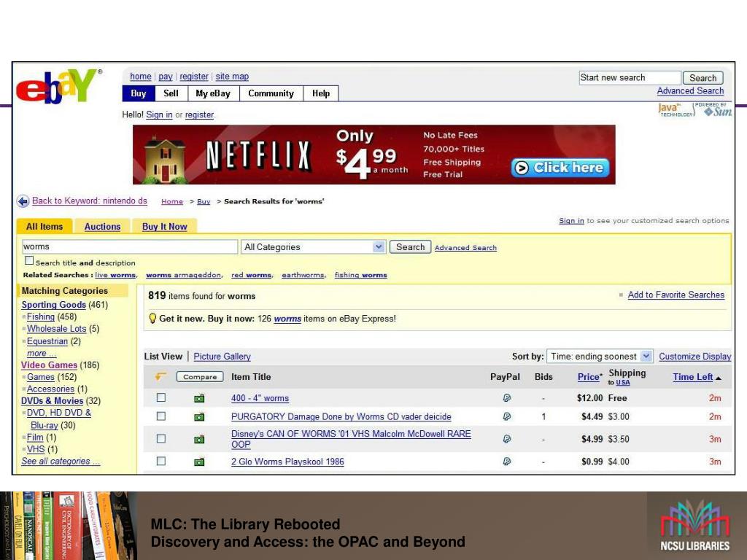Screen dimensions: 747x560
Task: Open the All Categories dropdown
Action: (x=313, y=246)
